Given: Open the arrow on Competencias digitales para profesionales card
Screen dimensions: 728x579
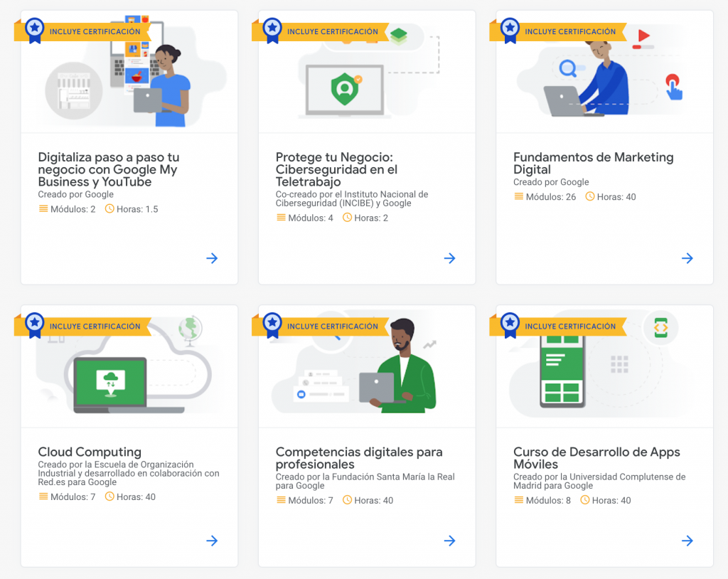Looking at the screenshot, I should point(450,541).
